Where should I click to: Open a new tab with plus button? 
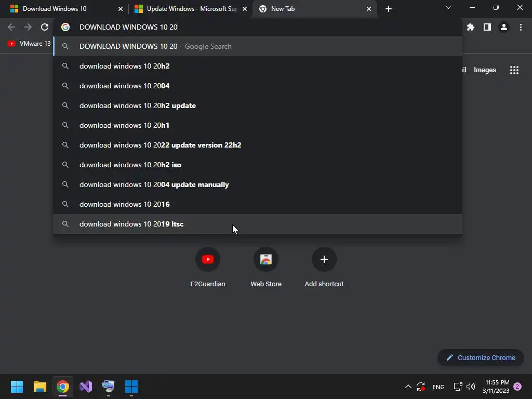(x=389, y=9)
